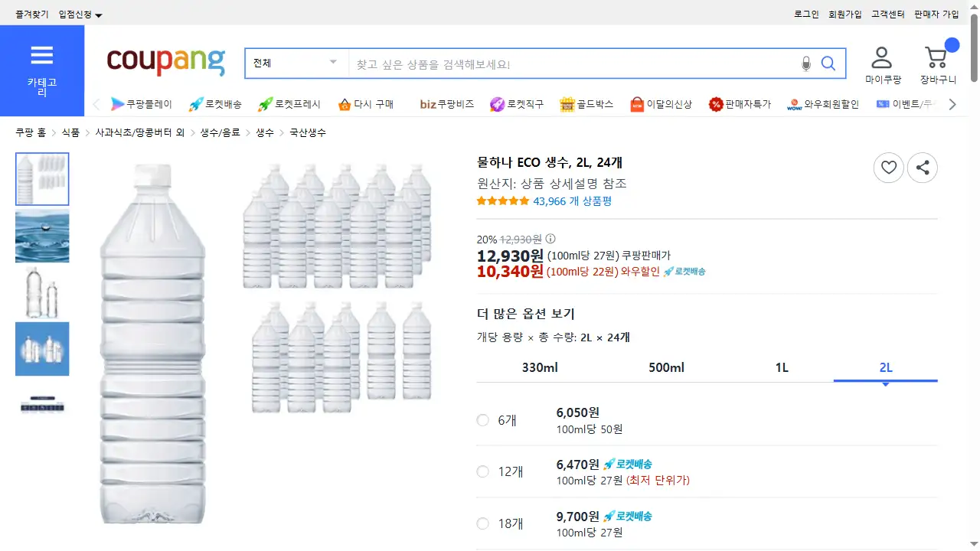Open 판매자특가 shortcut
The width and height of the screenshot is (980, 551).
tap(740, 104)
